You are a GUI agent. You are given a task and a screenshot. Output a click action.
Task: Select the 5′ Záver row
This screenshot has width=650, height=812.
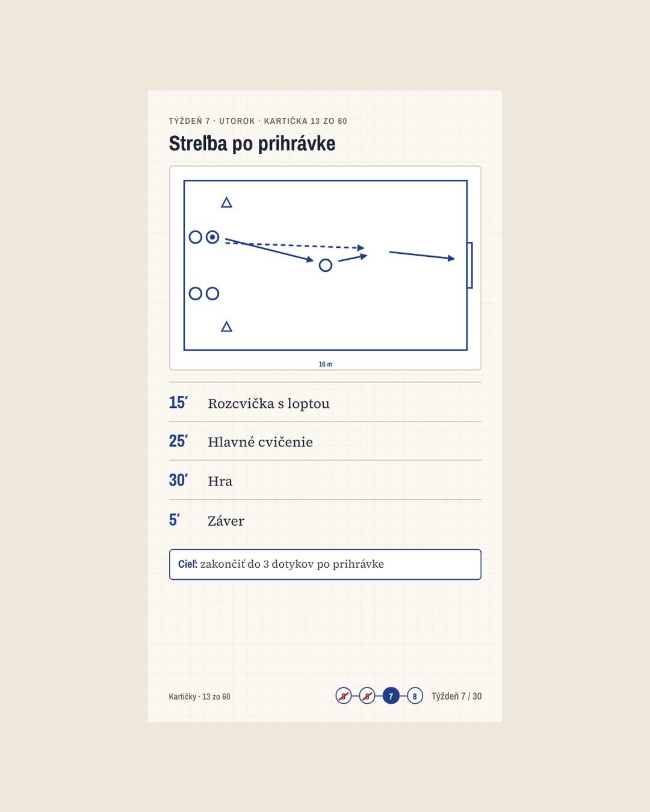pyautogui.click(x=325, y=520)
